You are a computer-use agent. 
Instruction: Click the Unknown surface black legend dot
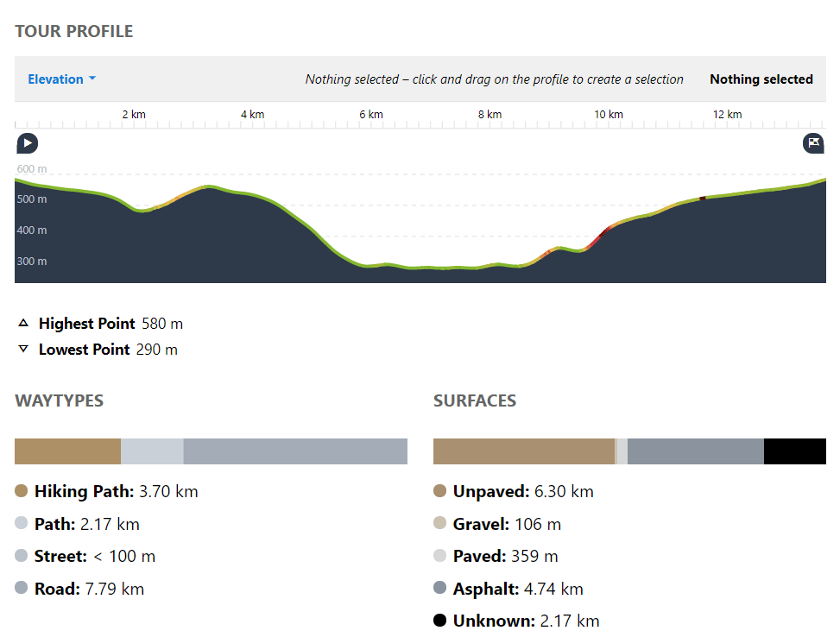click(439, 621)
